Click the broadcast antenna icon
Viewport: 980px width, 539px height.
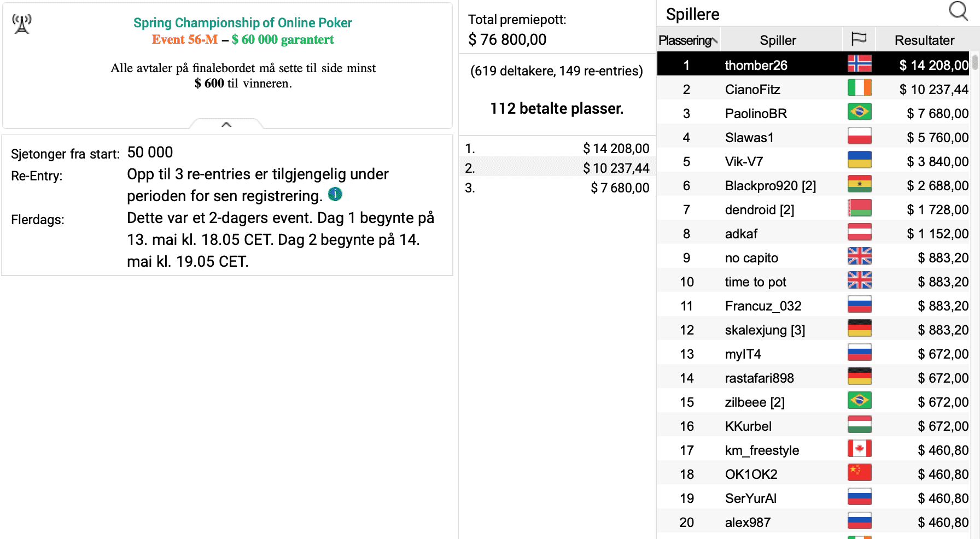point(22,24)
